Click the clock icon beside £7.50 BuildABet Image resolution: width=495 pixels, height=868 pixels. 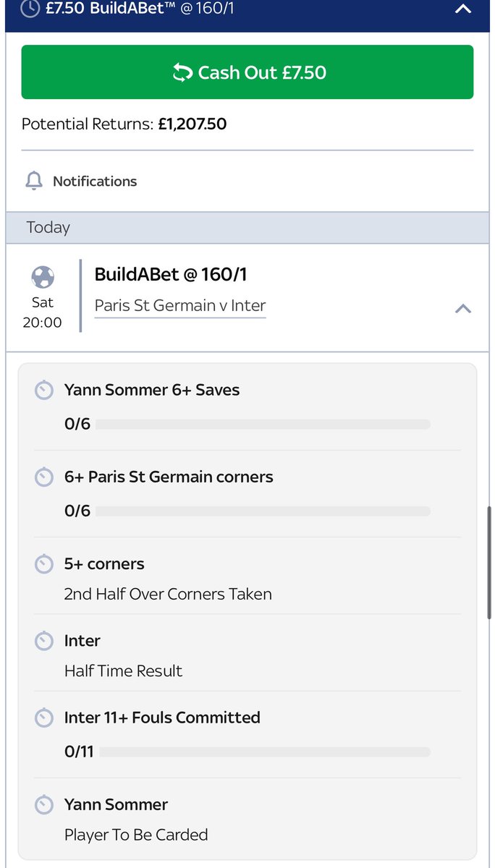(30, 9)
